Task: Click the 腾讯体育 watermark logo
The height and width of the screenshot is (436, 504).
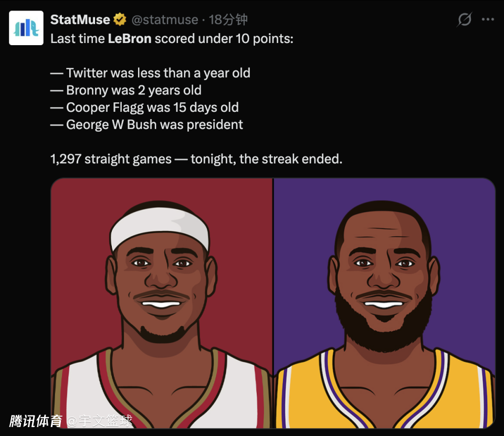Action: [36, 421]
